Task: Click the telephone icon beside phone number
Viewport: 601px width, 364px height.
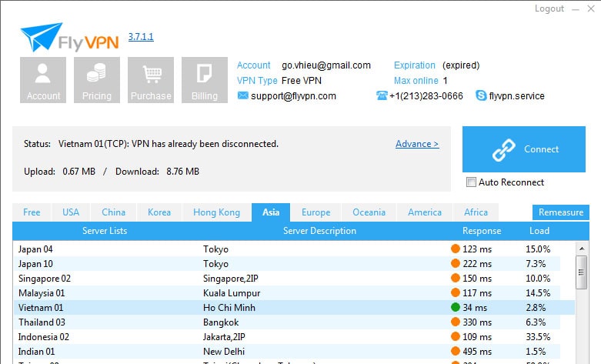Action: 382,95
